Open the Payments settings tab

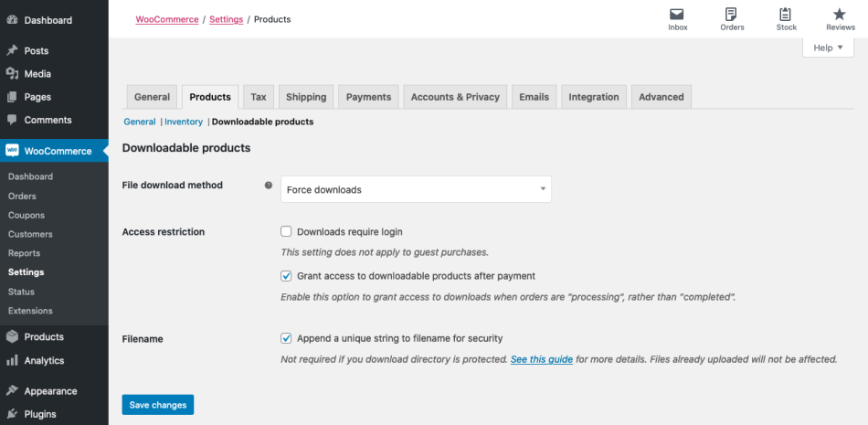(x=368, y=97)
